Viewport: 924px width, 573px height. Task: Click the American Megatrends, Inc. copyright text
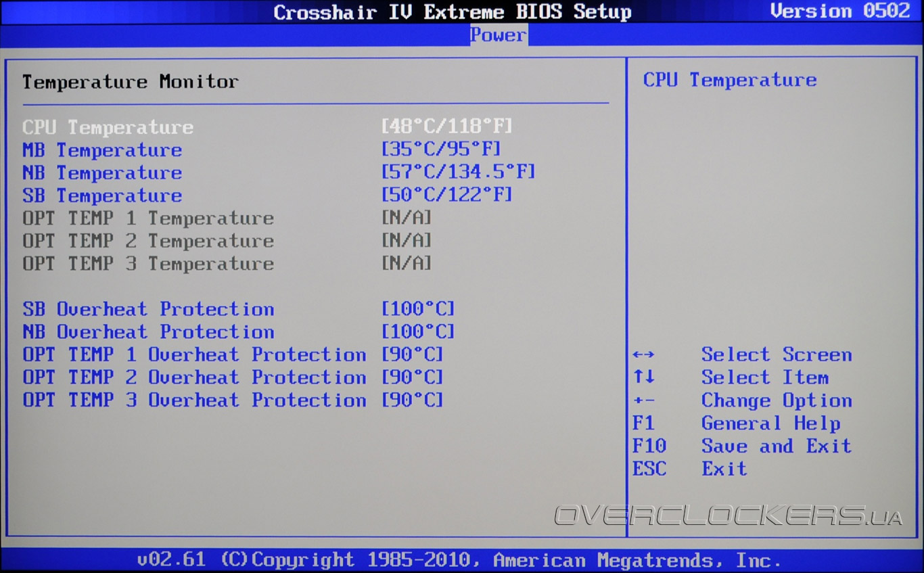pyautogui.click(x=637, y=560)
